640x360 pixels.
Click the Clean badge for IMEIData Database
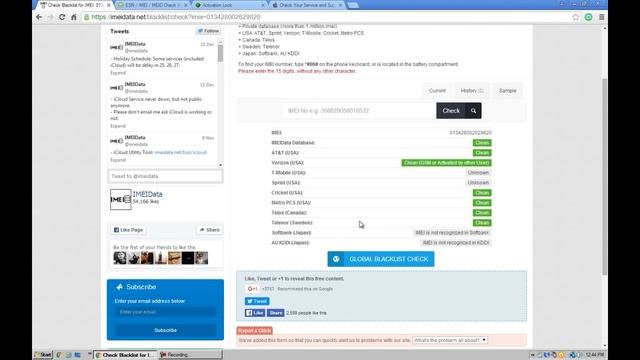pos(482,143)
